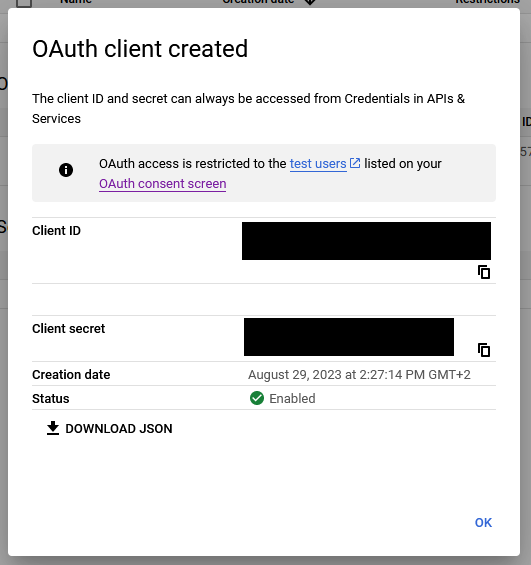Open the OAuth consent screen link

click(x=162, y=184)
